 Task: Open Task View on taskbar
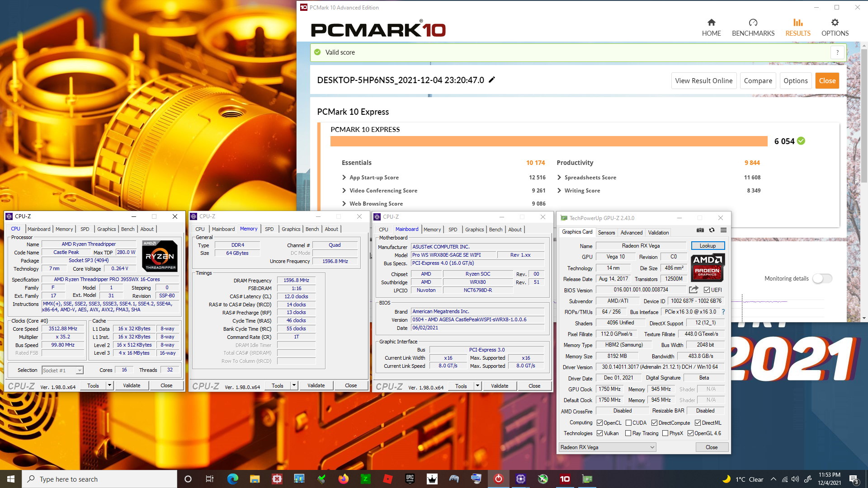(209, 479)
